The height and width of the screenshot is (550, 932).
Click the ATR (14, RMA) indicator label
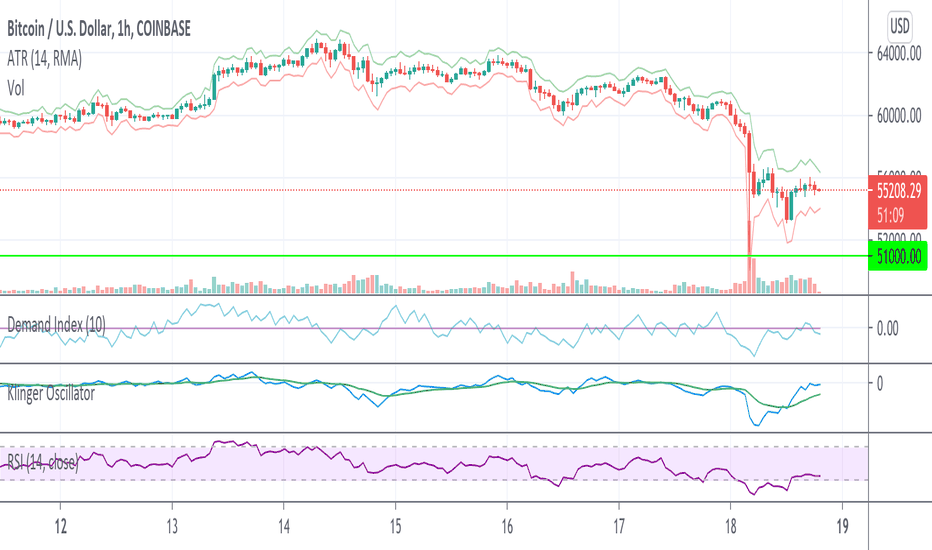(45, 58)
